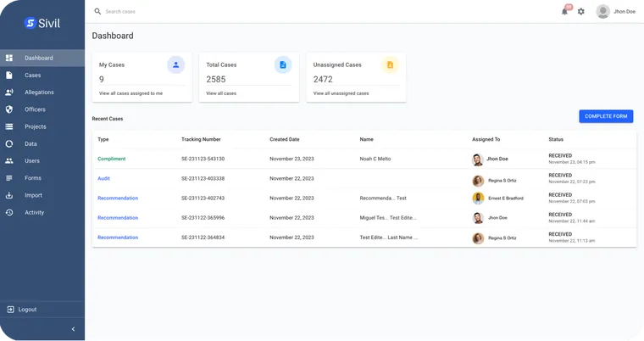Click the Assigned To column header
Image resolution: width=644 pixels, height=341 pixels.
tap(486, 139)
